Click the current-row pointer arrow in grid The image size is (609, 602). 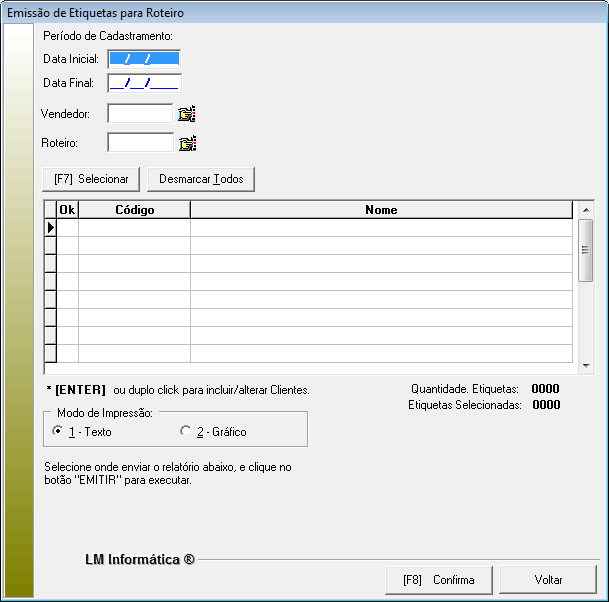point(50,228)
